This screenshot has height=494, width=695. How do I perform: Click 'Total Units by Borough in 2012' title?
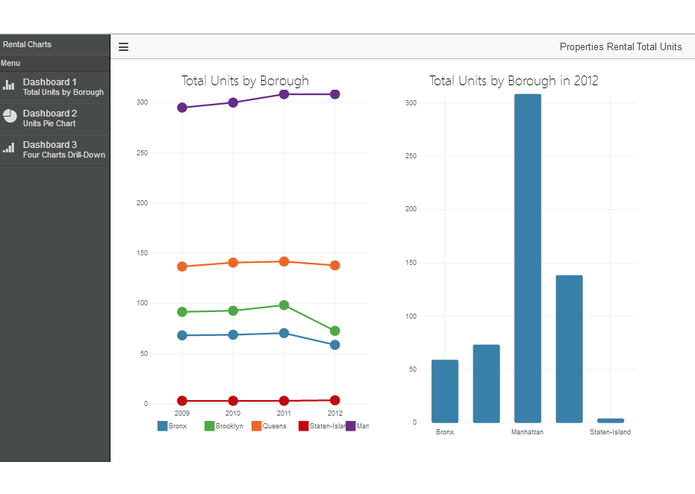point(514,81)
